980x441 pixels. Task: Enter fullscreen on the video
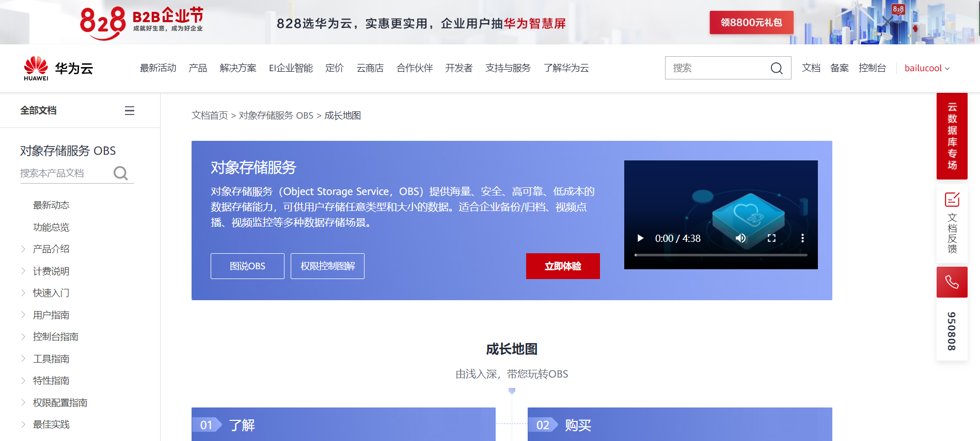click(771, 238)
